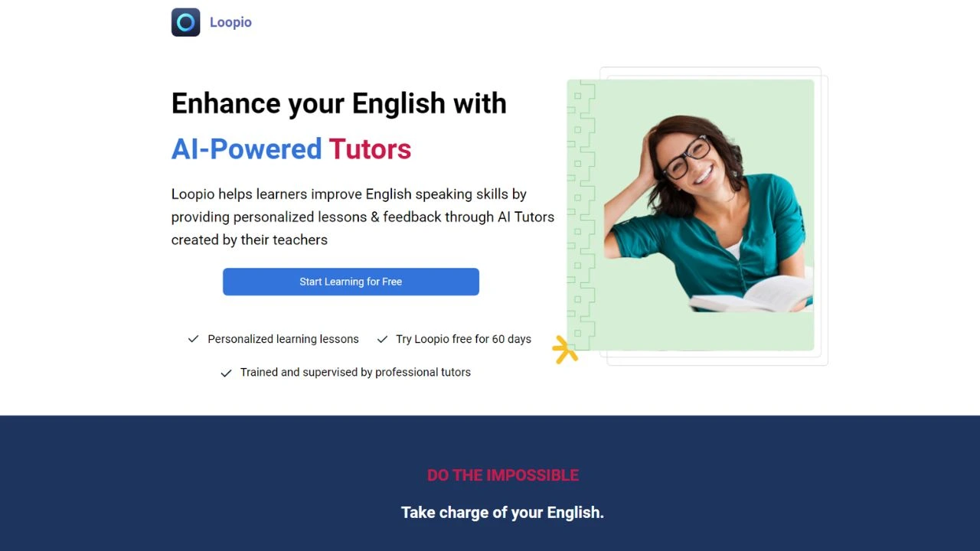Click the red Tutors heading word
The width and height of the screenshot is (980, 551).
(370, 148)
